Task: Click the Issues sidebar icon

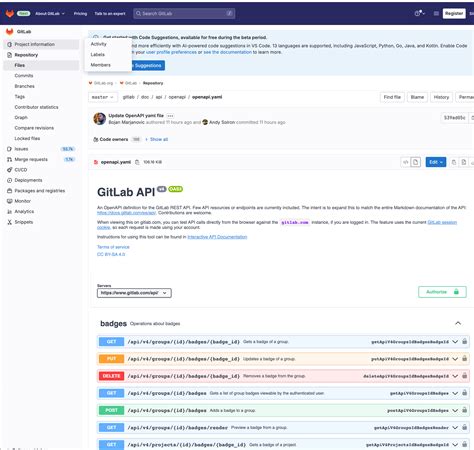Action: pos(9,149)
